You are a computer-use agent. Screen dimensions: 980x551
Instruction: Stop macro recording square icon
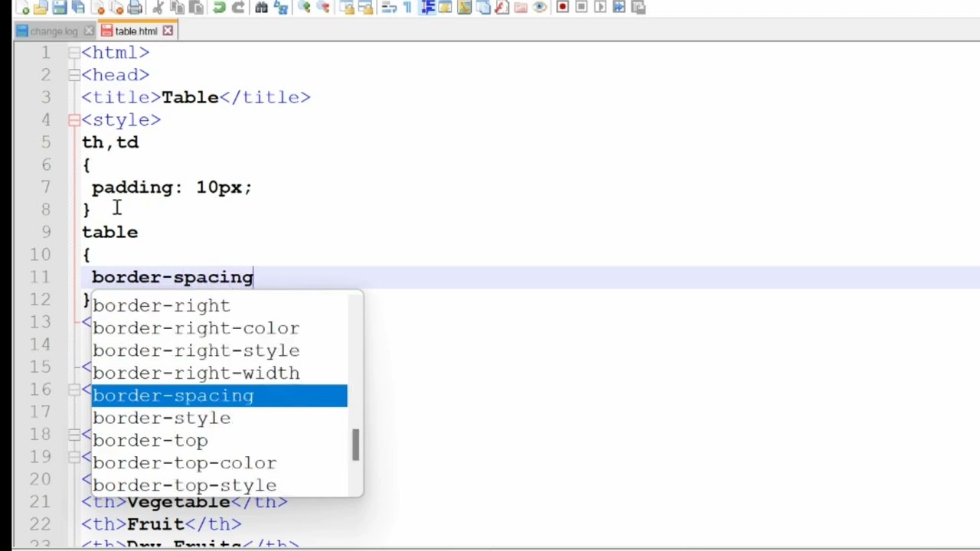(581, 8)
